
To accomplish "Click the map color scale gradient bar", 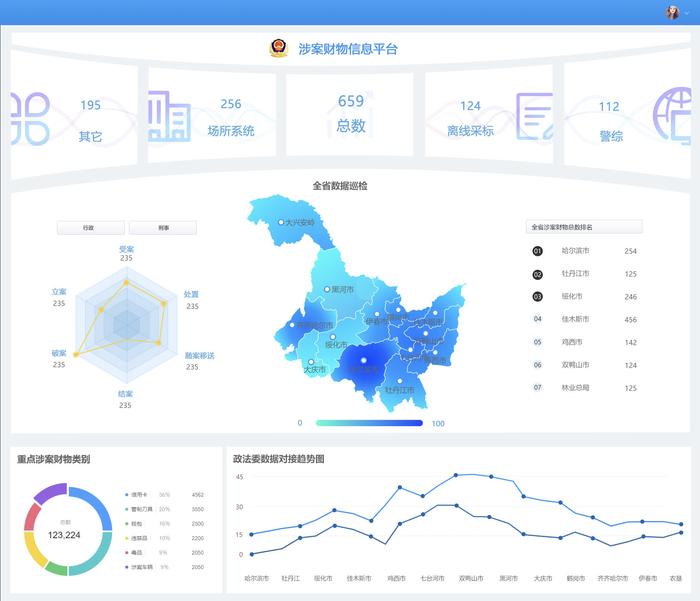I will (x=369, y=423).
